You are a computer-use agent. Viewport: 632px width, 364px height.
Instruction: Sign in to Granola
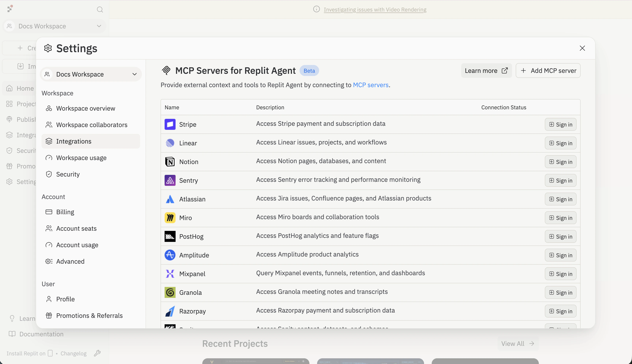click(x=561, y=292)
